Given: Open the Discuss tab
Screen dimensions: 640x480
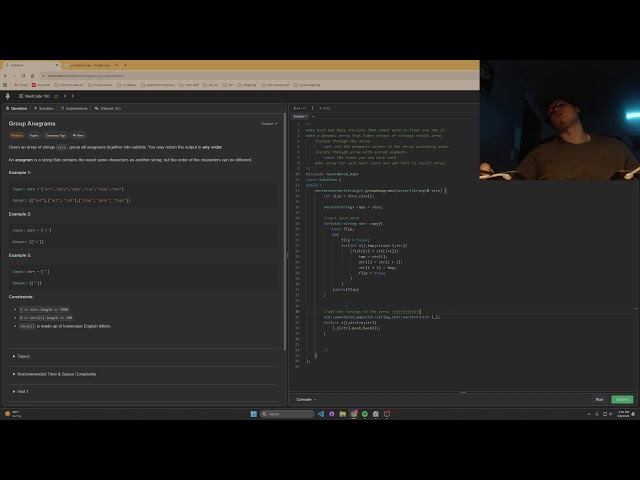Looking at the screenshot, I should [x=108, y=109].
